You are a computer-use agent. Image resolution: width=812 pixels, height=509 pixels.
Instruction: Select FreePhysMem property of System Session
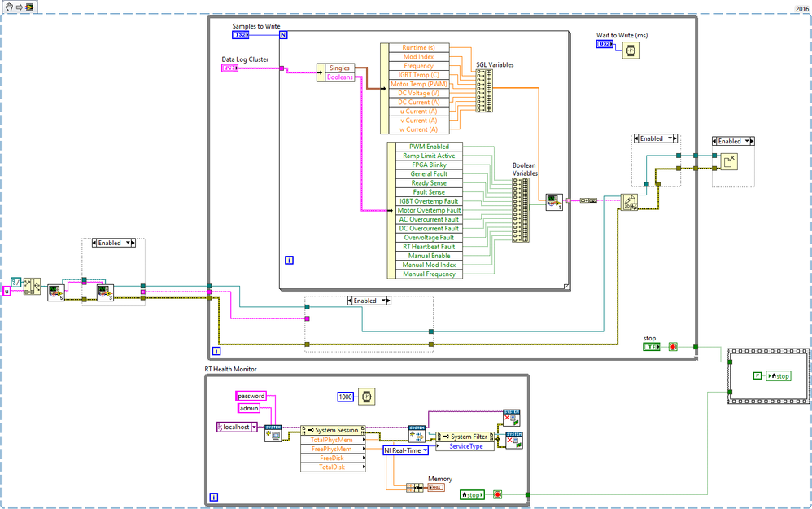331,449
